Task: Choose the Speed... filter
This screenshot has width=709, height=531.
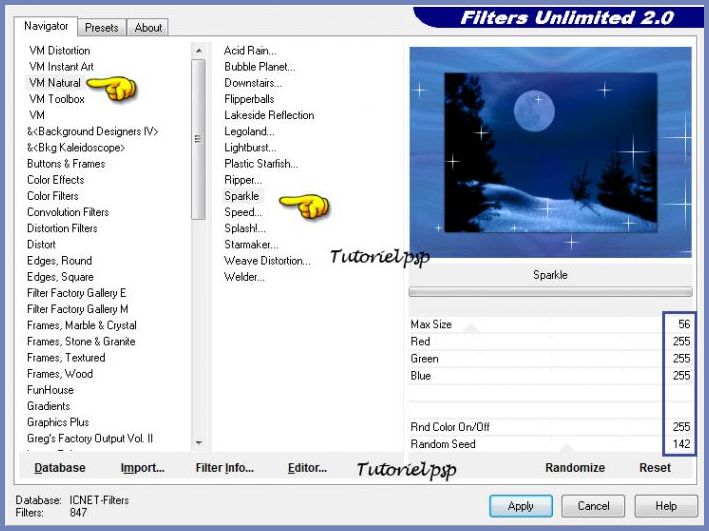Action: tap(243, 213)
